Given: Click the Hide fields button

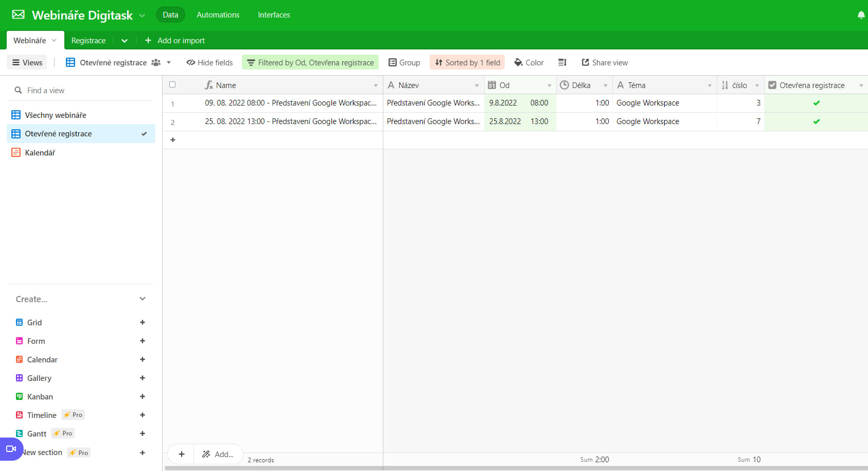Looking at the screenshot, I should pyautogui.click(x=209, y=62).
